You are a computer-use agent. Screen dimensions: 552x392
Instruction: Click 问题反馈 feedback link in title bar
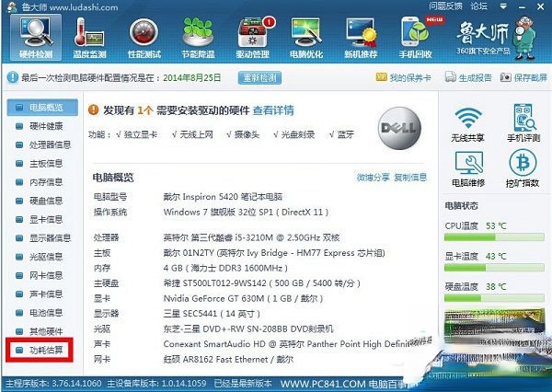pyautogui.click(x=445, y=6)
